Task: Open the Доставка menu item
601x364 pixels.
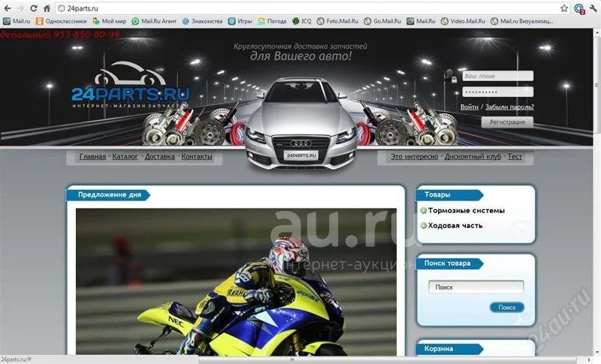Action: pyautogui.click(x=160, y=157)
